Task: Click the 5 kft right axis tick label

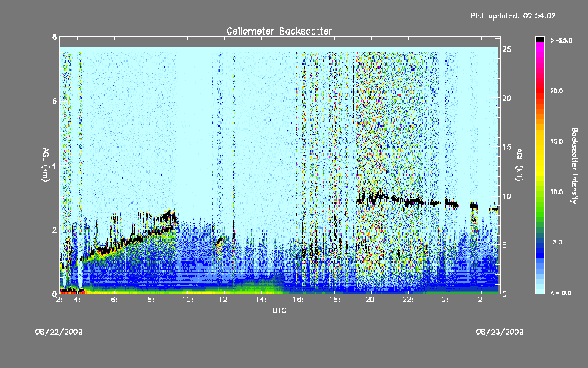Action: [x=505, y=245]
